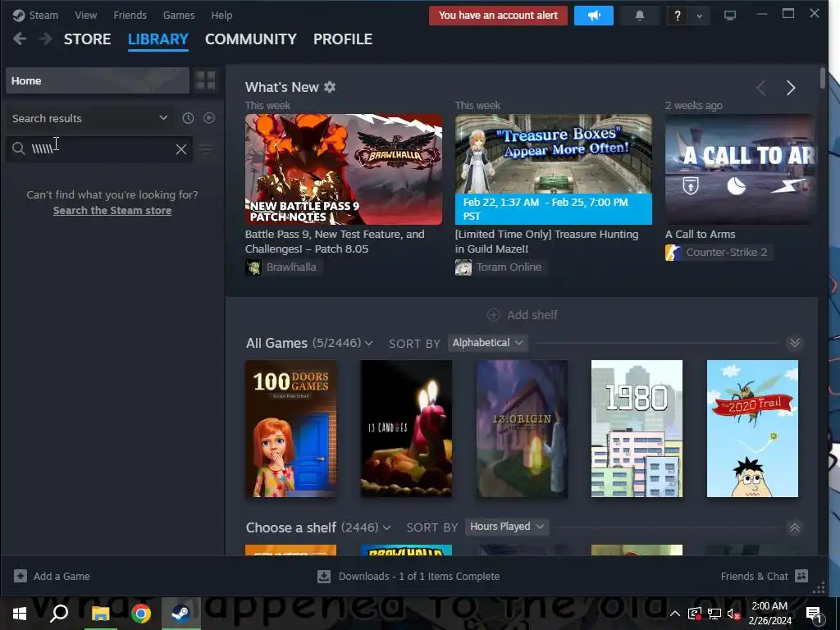Show next What's New items
The image size is (840, 630).
point(791,88)
